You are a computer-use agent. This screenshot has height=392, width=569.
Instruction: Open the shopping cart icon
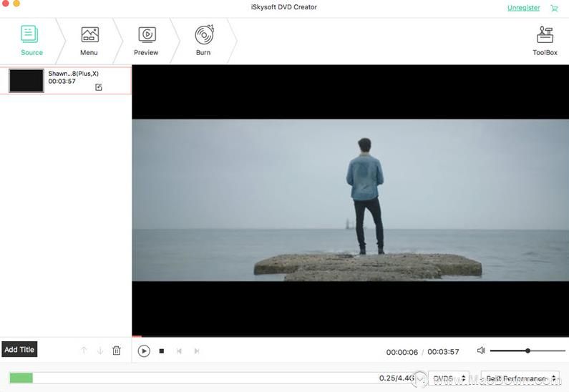coord(554,8)
